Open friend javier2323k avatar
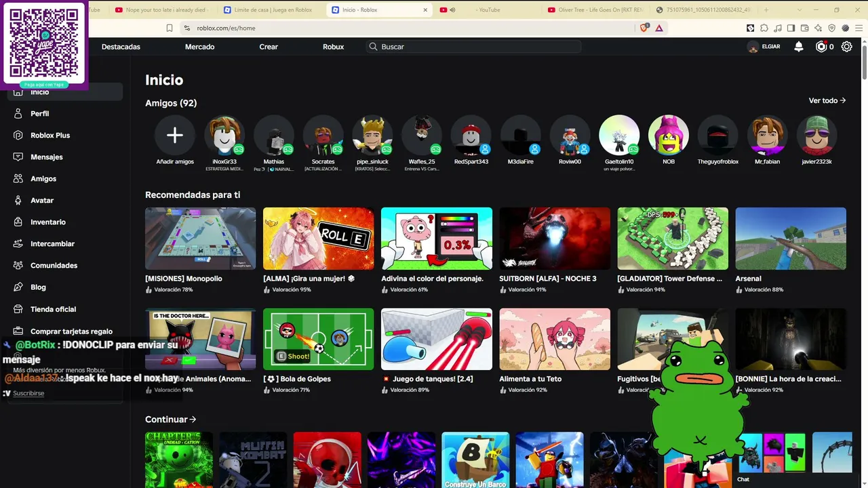The height and width of the screenshot is (488, 868). pos(816,136)
